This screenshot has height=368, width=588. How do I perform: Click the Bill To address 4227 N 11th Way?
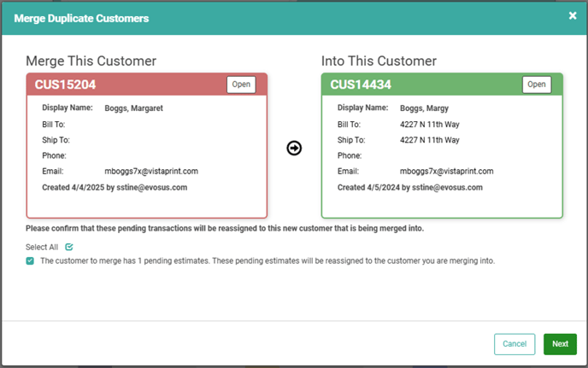pyautogui.click(x=429, y=125)
